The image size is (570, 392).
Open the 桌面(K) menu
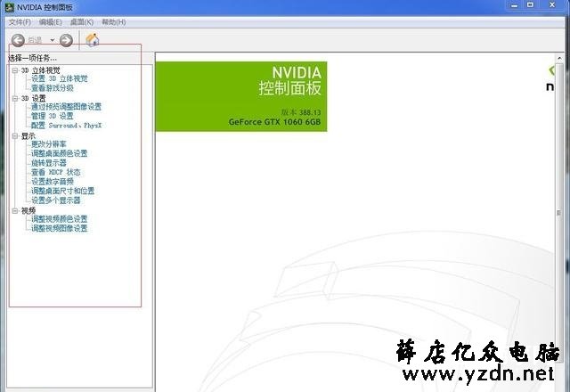tap(82, 22)
